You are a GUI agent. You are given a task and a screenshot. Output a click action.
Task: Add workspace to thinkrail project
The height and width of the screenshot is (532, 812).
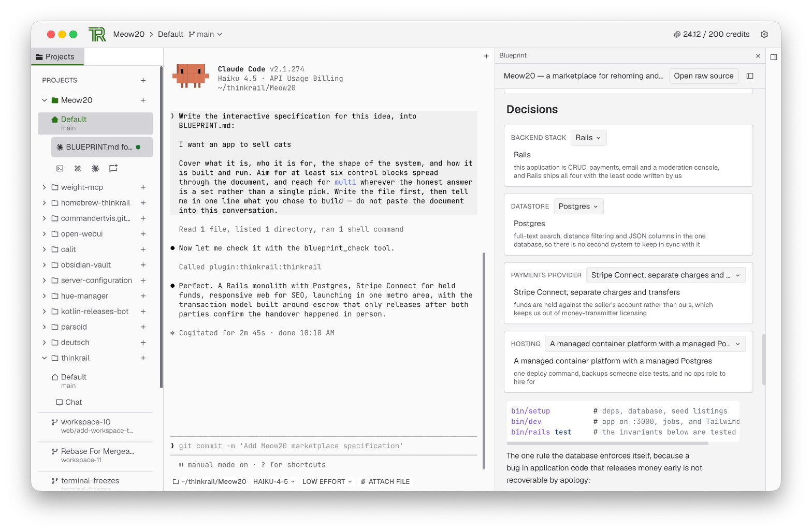(x=143, y=358)
